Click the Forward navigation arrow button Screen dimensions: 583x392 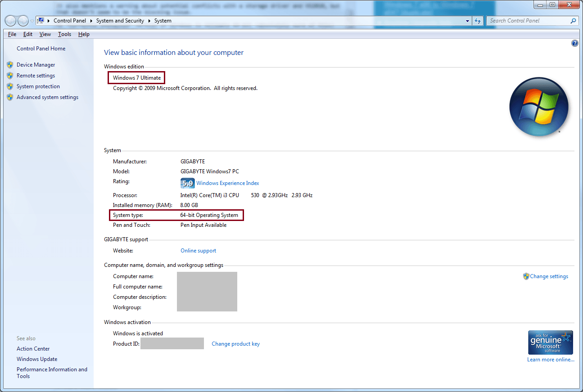pyautogui.click(x=23, y=21)
